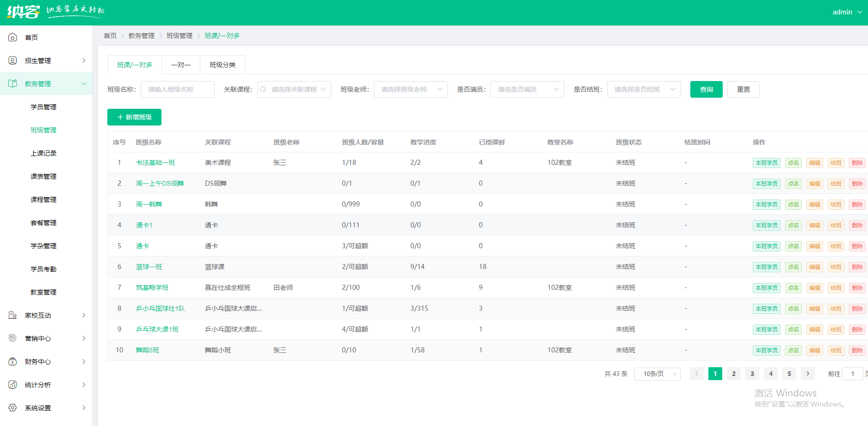868x426 pixels.
Task: Click the 财务中心 wallet icon
Action: pyautogui.click(x=12, y=362)
